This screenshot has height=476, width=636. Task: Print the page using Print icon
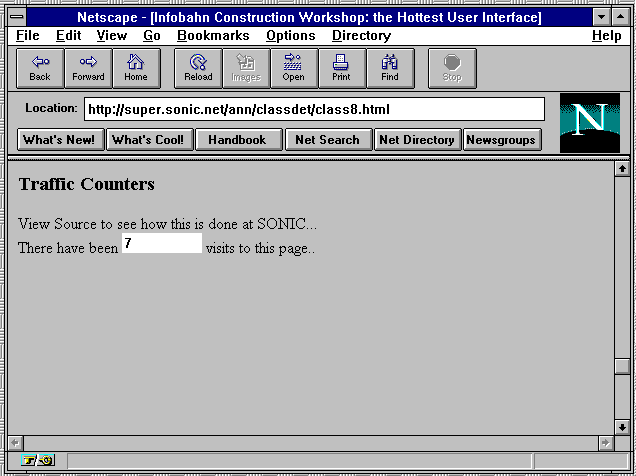341,68
